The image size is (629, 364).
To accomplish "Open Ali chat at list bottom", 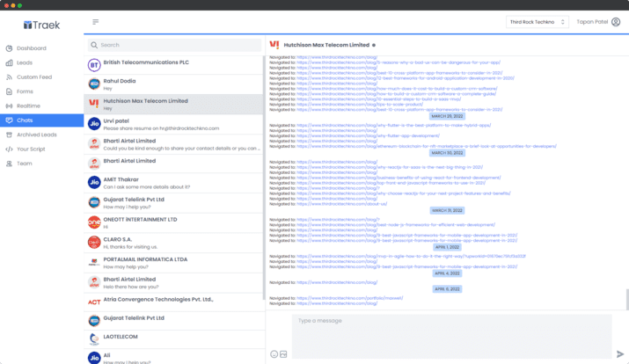I will click(173, 357).
